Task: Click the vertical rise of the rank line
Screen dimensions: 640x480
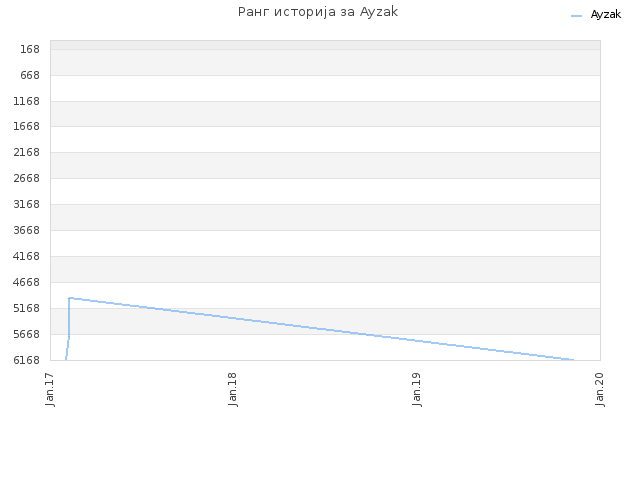Action: click(69, 320)
